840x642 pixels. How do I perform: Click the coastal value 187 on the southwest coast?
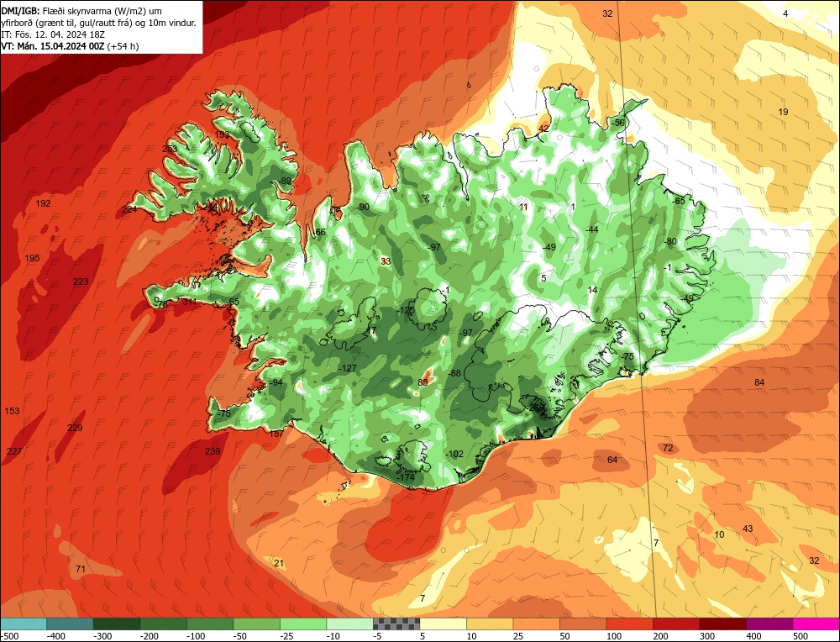276,434
